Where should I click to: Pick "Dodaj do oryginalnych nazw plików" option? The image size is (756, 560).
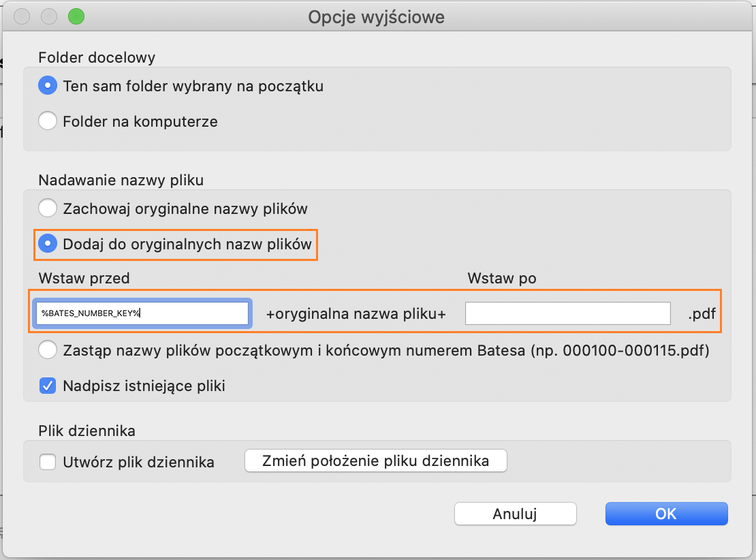click(x=48, y=244)
